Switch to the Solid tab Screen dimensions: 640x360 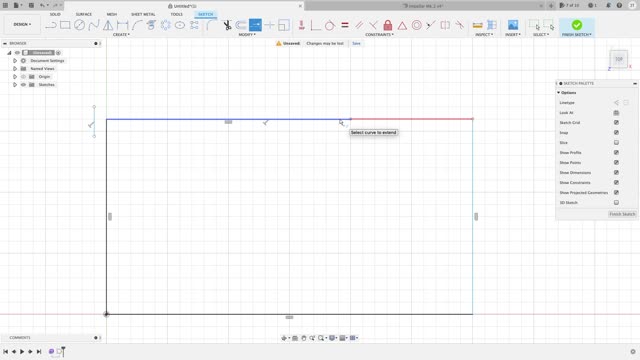click(55, 14)
